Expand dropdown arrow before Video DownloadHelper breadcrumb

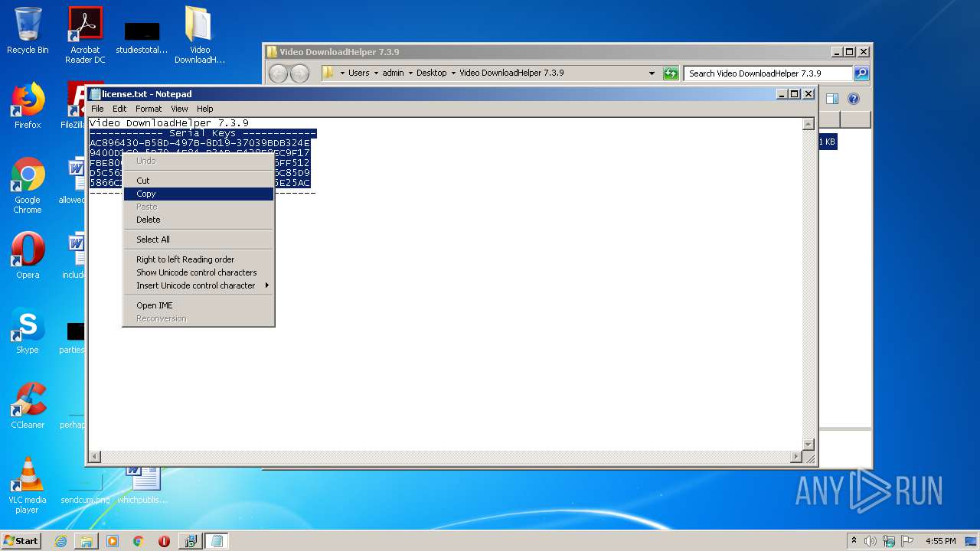click(x=453, y=73)
